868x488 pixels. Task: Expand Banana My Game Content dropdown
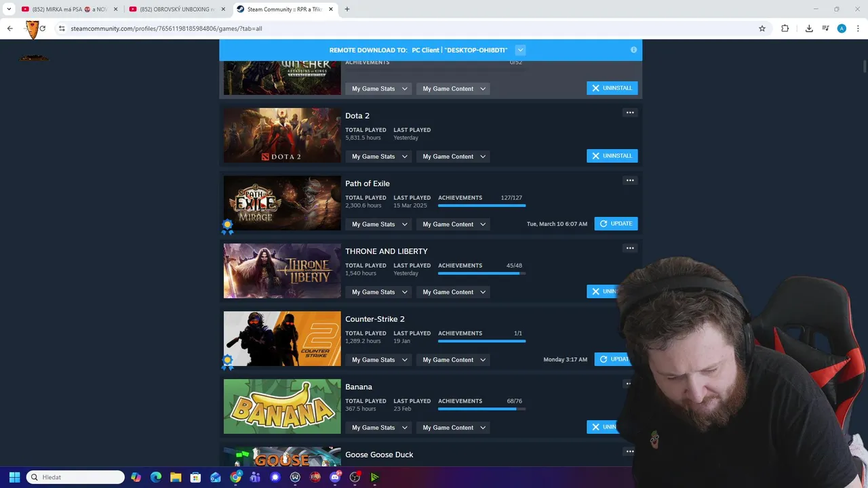[454, 428]
